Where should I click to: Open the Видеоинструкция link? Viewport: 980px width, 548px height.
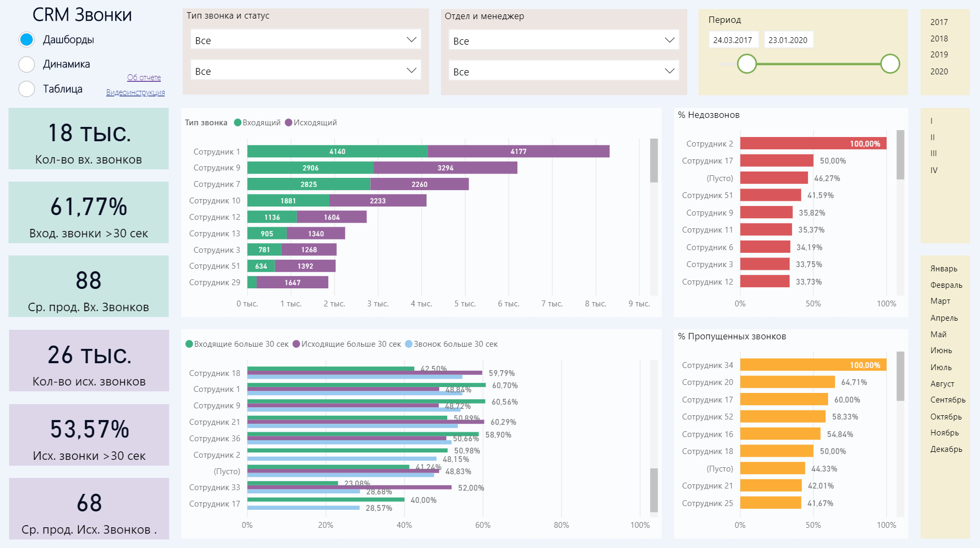pyautogui.click(x=135, y=92)
